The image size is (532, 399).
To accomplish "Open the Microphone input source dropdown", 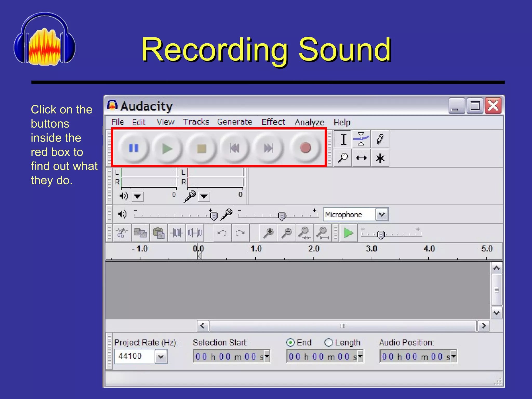I will pos(381,215).
